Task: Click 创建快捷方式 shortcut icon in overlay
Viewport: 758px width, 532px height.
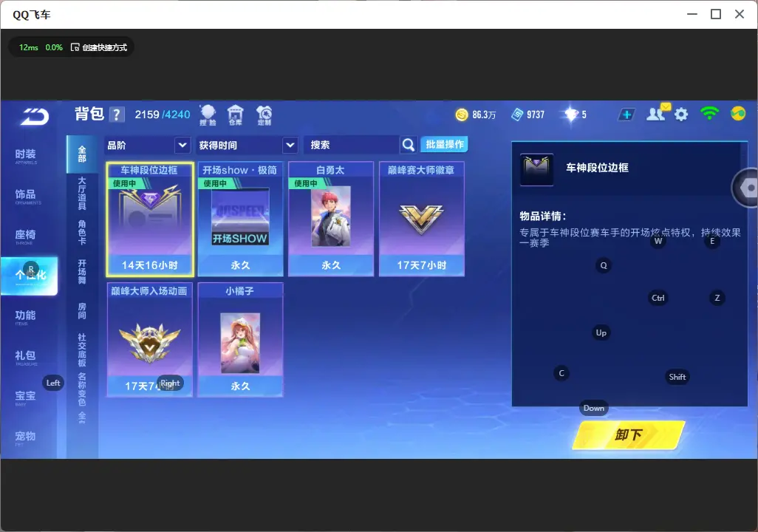Action: pyautogui.click(x=75, y=47)
